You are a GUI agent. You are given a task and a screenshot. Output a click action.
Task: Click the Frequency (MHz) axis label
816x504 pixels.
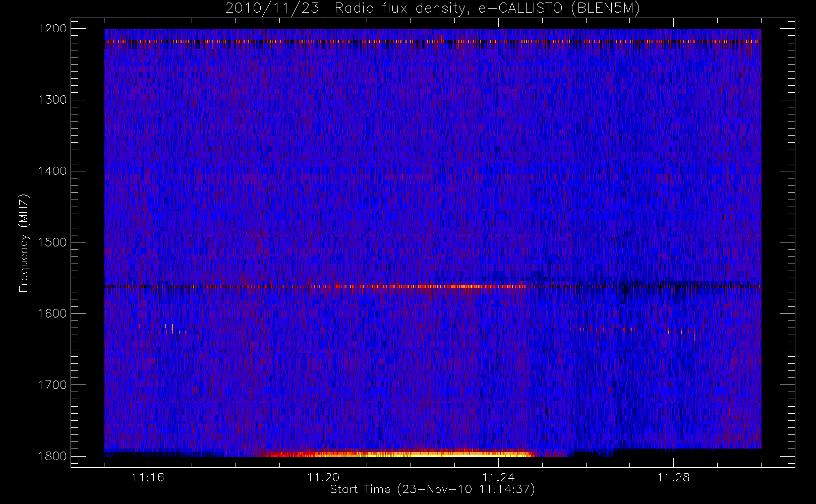point(23,243)
